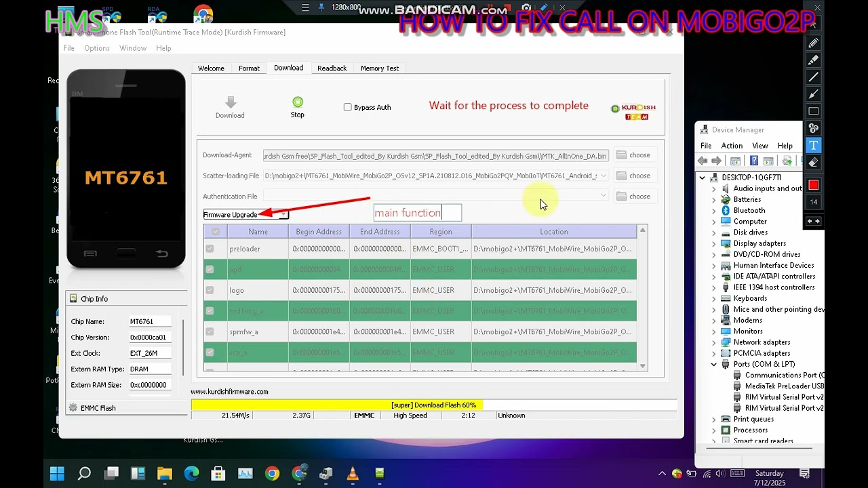Select the eraser tool in Bandicam toolbar
Viewport: 868px width, 488px height.
tap(814, 162)
